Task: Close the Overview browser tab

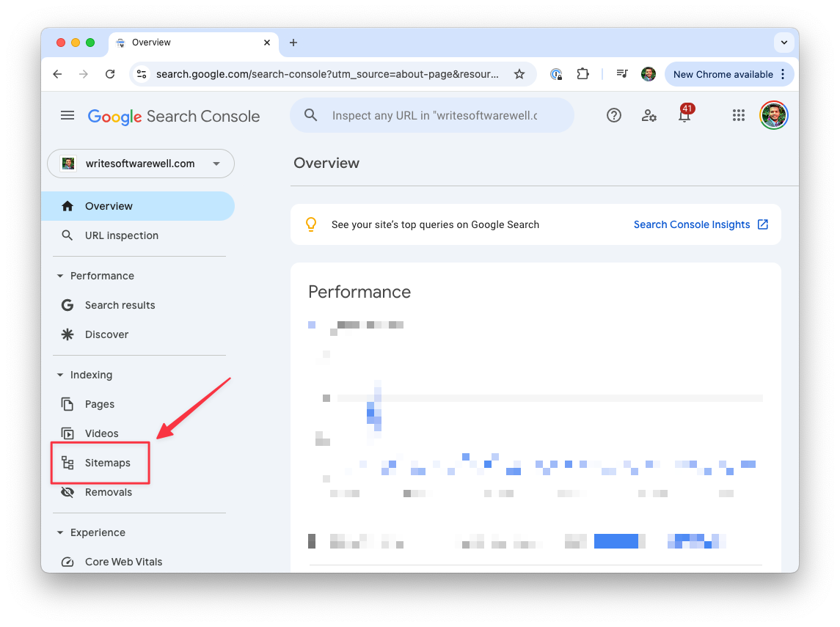Action: click(267, 43)
